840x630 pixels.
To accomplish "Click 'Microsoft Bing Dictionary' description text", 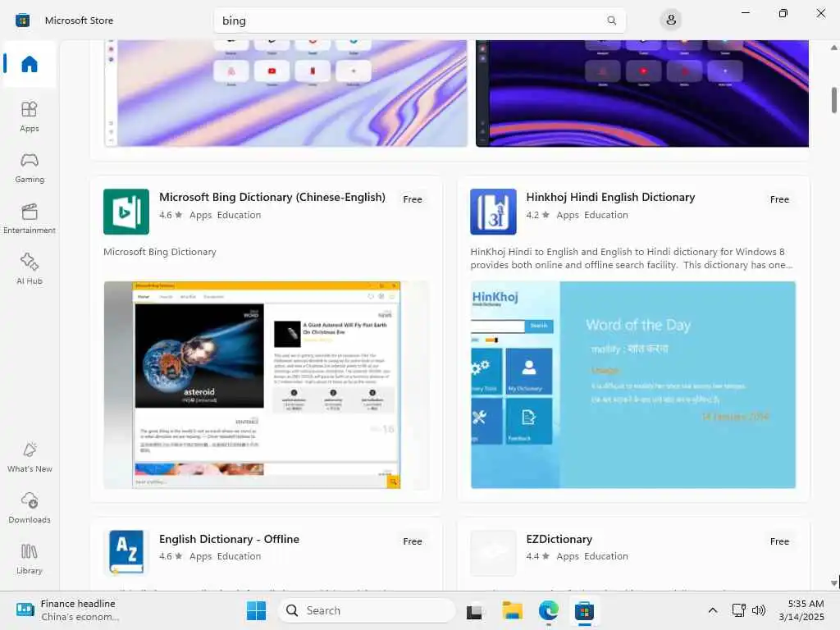I will pyautogui.click(x=160, y=252).
